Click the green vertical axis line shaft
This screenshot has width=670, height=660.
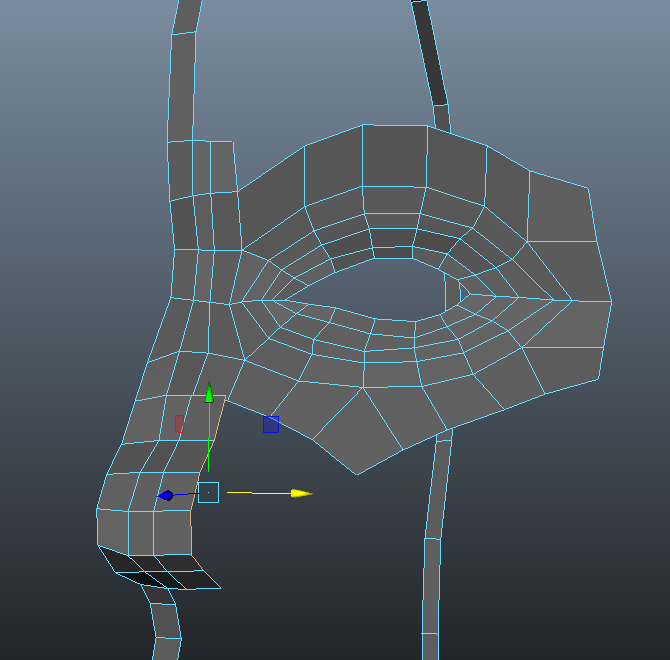pos(209,440)
